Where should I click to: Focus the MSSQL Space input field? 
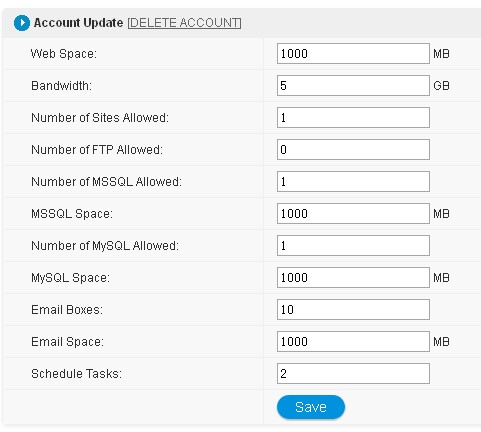353,213
